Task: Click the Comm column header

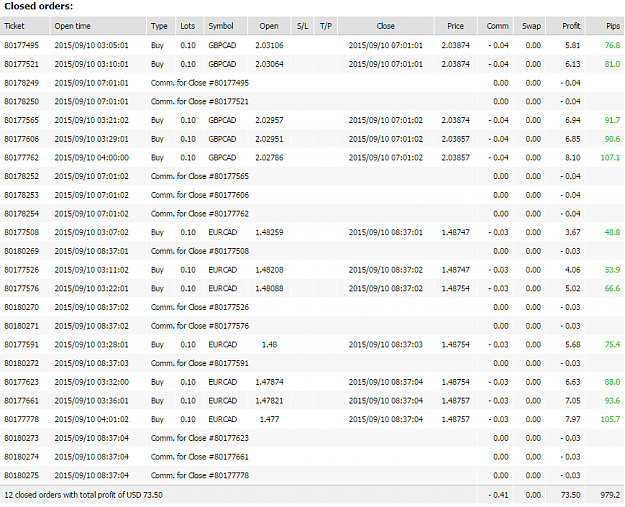Action: coord(495,26)
